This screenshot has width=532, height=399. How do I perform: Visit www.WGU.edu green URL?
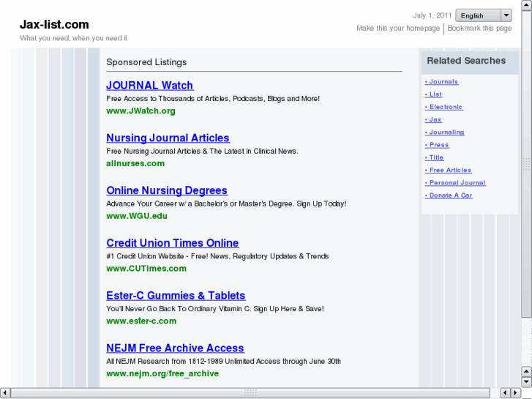[x=137, y=216]
